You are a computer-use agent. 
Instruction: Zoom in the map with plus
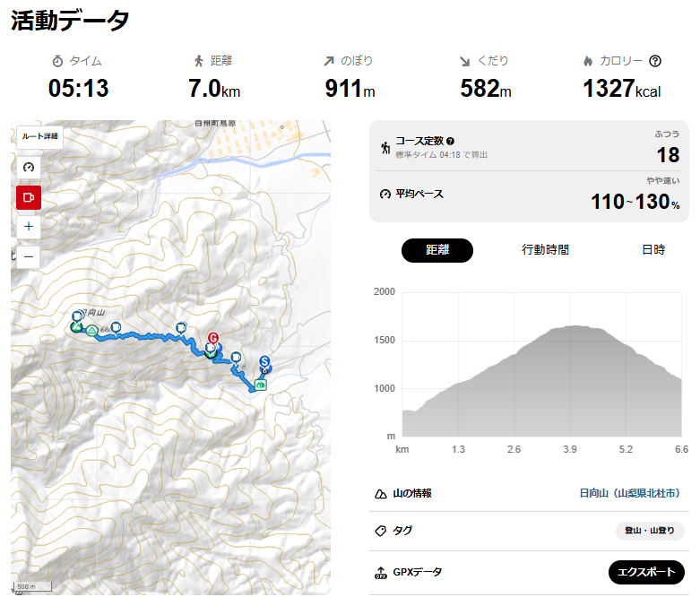[x=29, y=227]
